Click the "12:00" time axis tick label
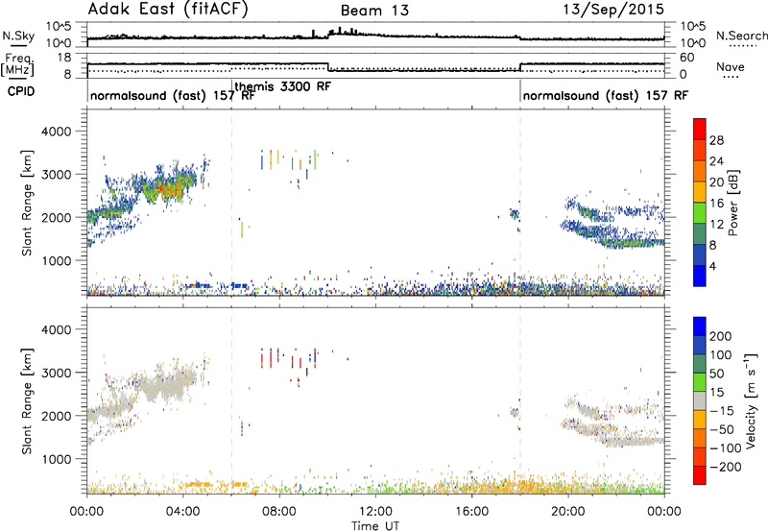768x532 pixels. pos(375,512)
